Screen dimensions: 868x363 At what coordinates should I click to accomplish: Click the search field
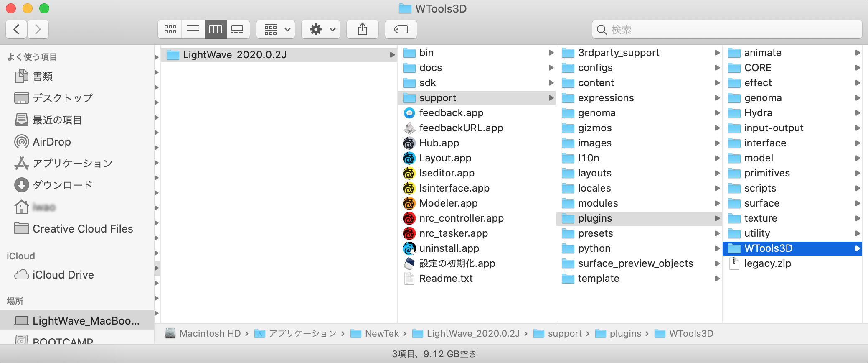[x=727, y=29]
